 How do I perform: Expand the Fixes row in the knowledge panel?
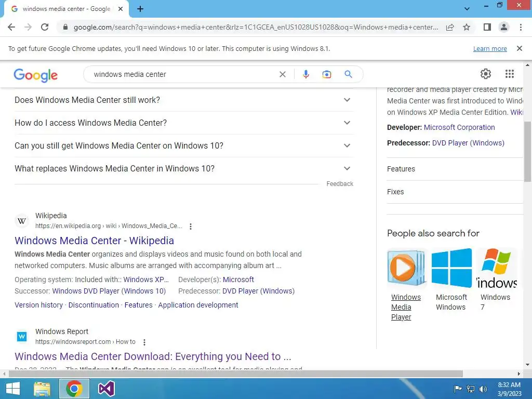[x=455, y=192]
